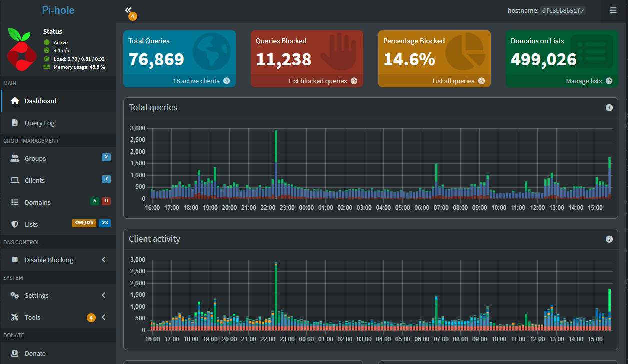The height and width of the screenshot is (364, 628).
Task: Expand the Disable Blocking submenu arrow
Action: click(x=104, y=260)
